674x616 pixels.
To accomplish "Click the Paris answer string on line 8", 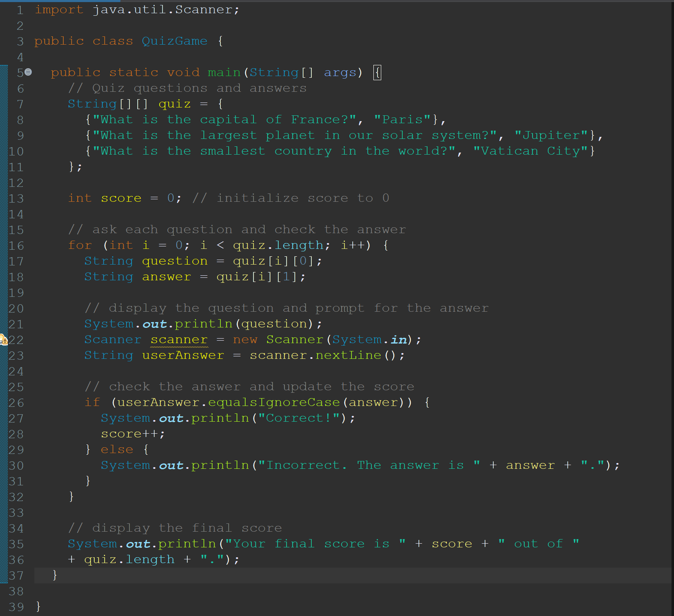I will tap(401, 119).
